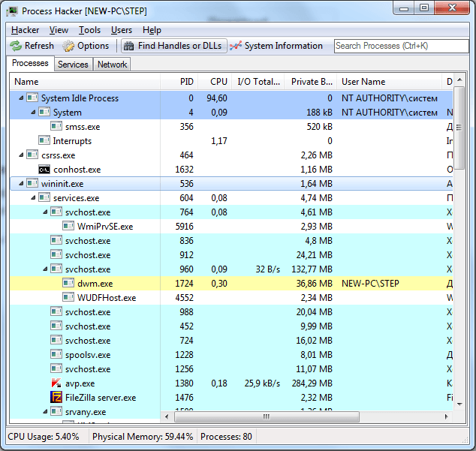Screen dimensions: 476x451
Task: Open the Users menu
Action: 122,30
